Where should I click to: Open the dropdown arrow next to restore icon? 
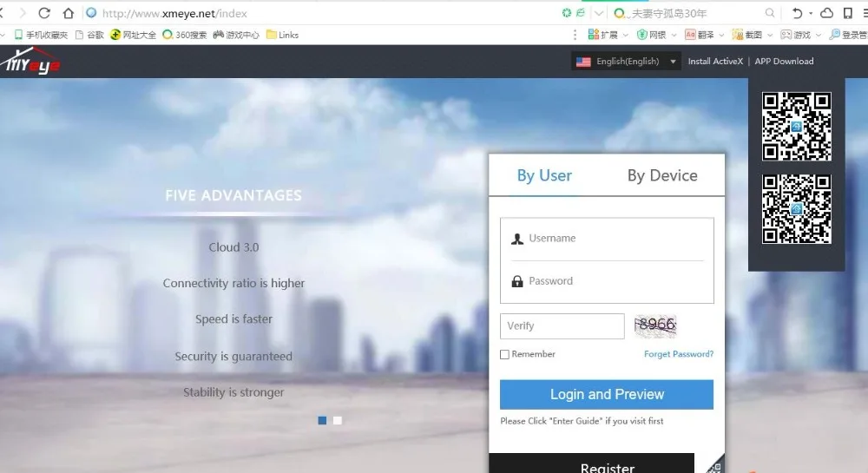tap(811, 13)
